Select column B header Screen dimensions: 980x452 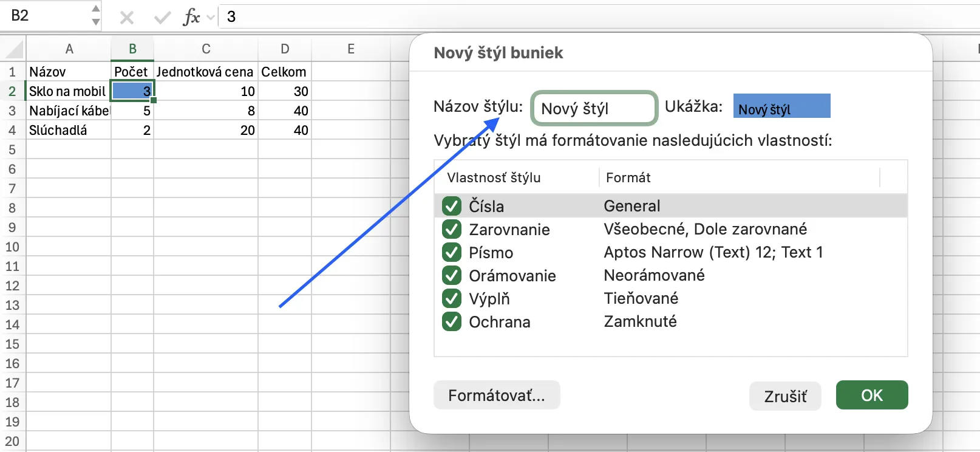[x=132, y=49]
